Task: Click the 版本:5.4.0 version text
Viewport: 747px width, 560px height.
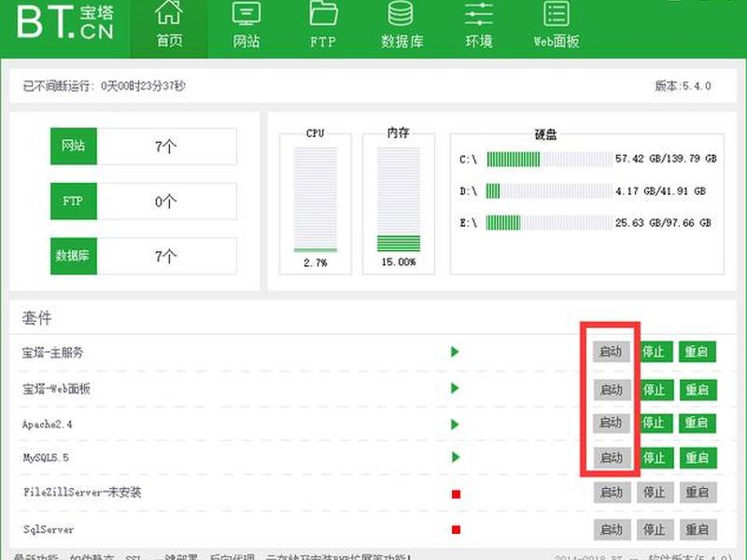Action: pyautogui.click(x=683, y=86)
